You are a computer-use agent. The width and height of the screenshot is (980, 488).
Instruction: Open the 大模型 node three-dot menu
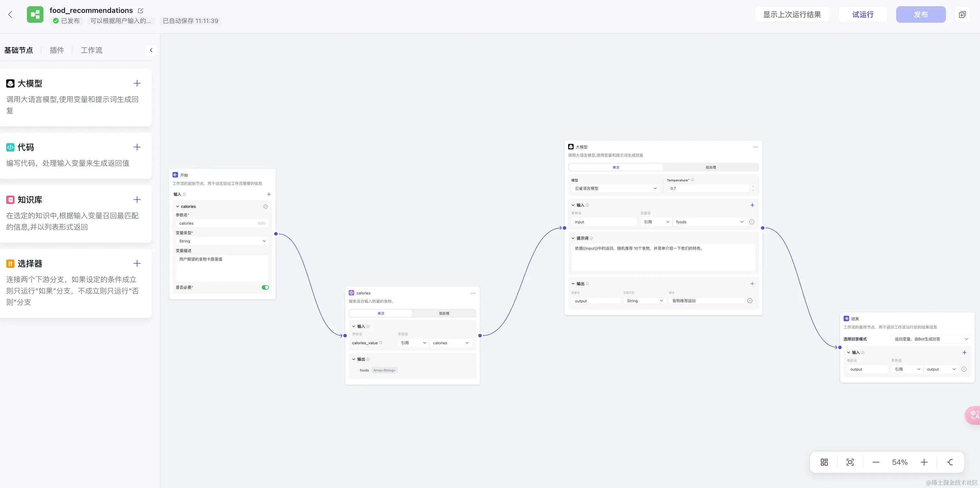tap(755, 147)
